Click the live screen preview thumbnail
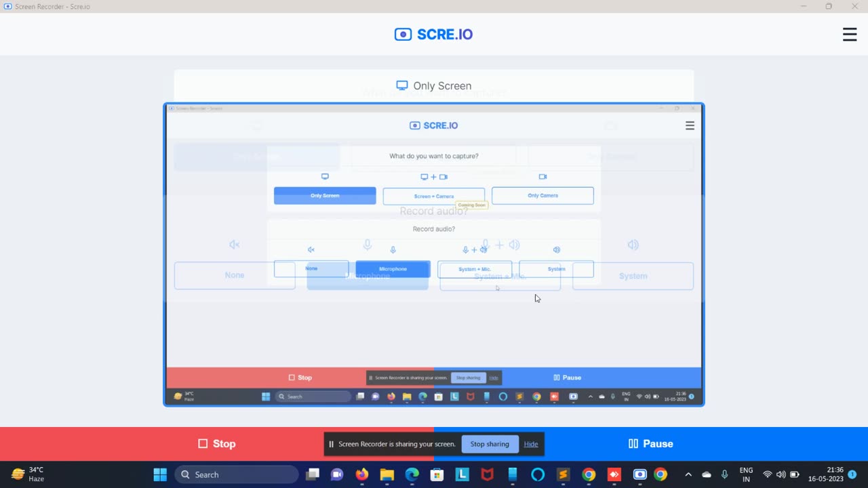 point(434,255)
